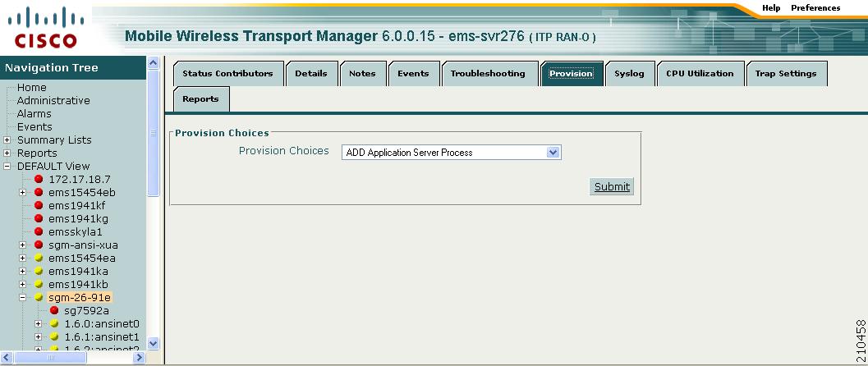Expand the Reports tree node
The image size is (868, 366).
tap(7, 153)
